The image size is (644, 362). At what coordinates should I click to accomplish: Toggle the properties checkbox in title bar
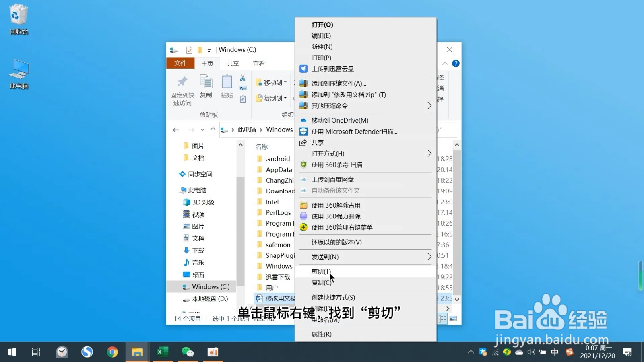tap(189, 50)
